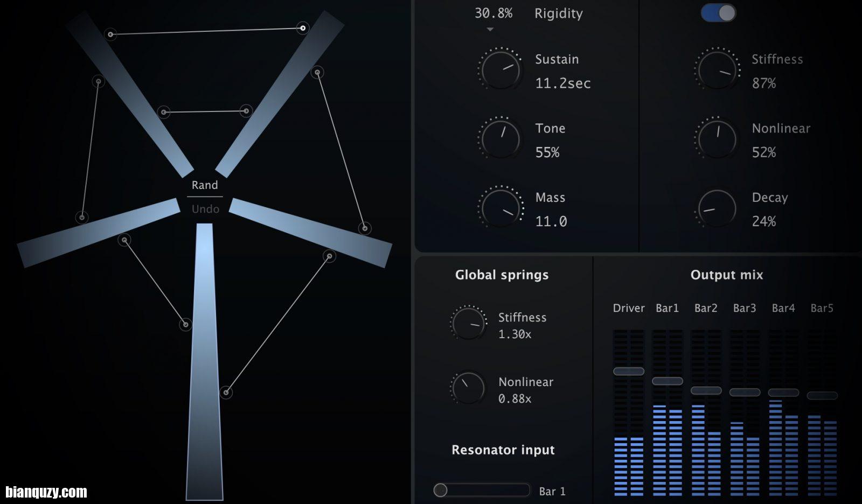Click spring node at top of upper-left bar

coord(110,34)
